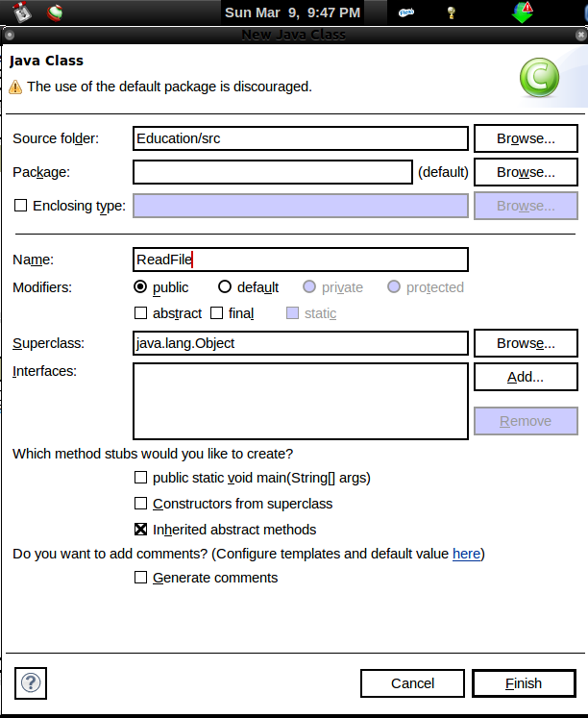Uncheck Inherited abstract methods
The width and height of the screenshot is (588, 718).
pos(141,530)
